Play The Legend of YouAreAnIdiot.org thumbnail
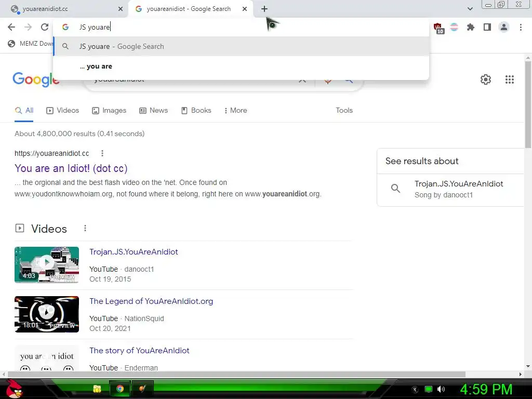 (47, 314)
